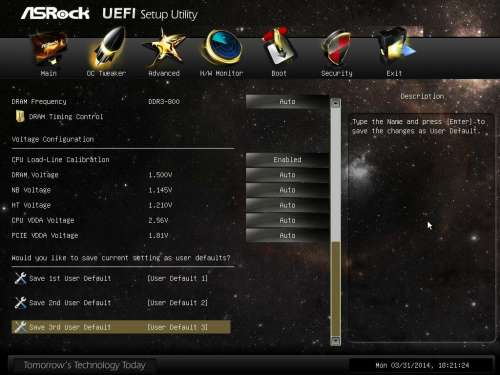Image resolution: width=500 pixels, height=375 pixels.
Task: Click the PCIE VDDA Voltage label
Action: [x=45, y=235]
